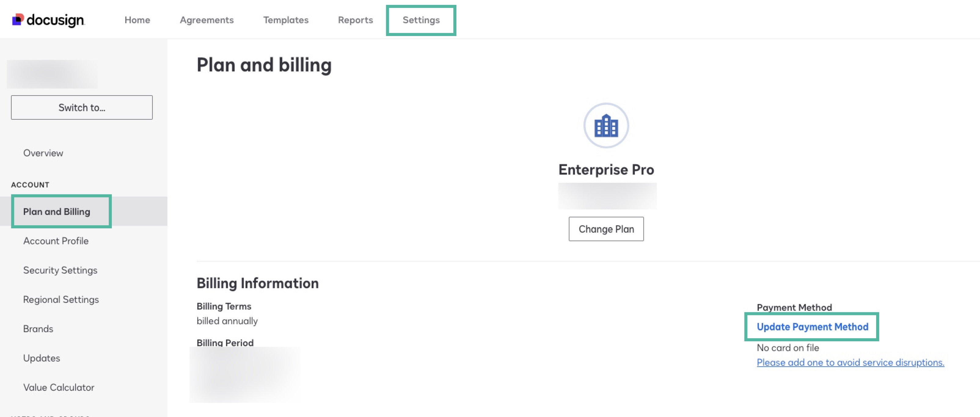Open the Updates section
The image size is (980, 417).
(x=42, y=358)
